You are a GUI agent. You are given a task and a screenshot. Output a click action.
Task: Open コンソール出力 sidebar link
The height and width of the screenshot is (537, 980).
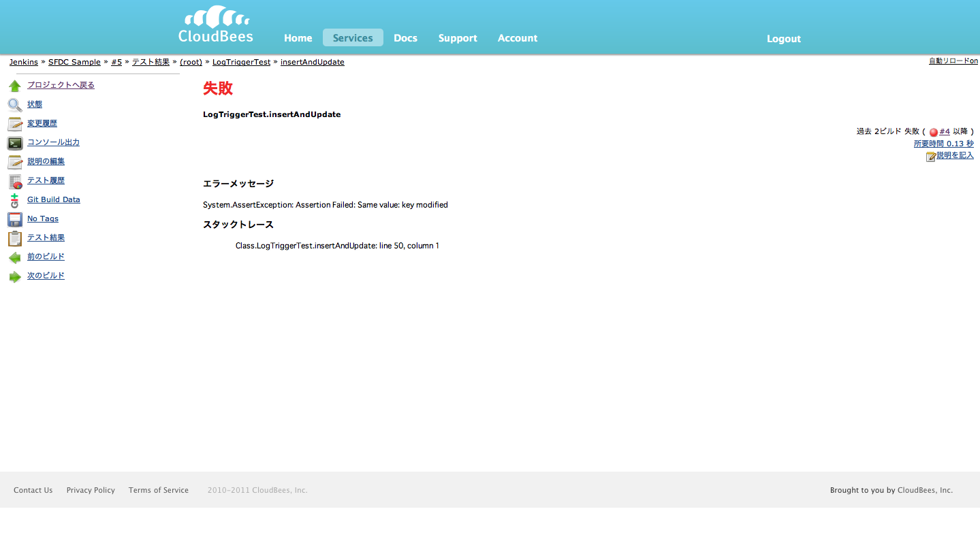click(x=53, y=142)
